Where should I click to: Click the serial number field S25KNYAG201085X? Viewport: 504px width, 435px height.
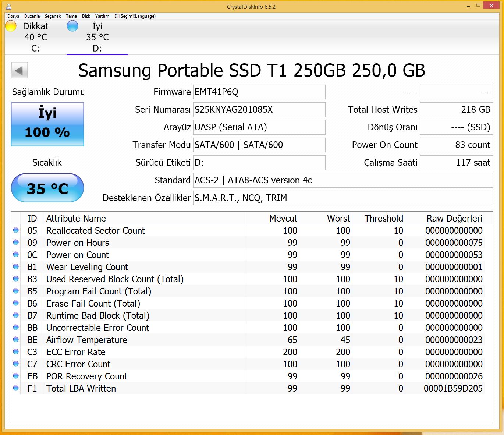[x=259, y=110]
